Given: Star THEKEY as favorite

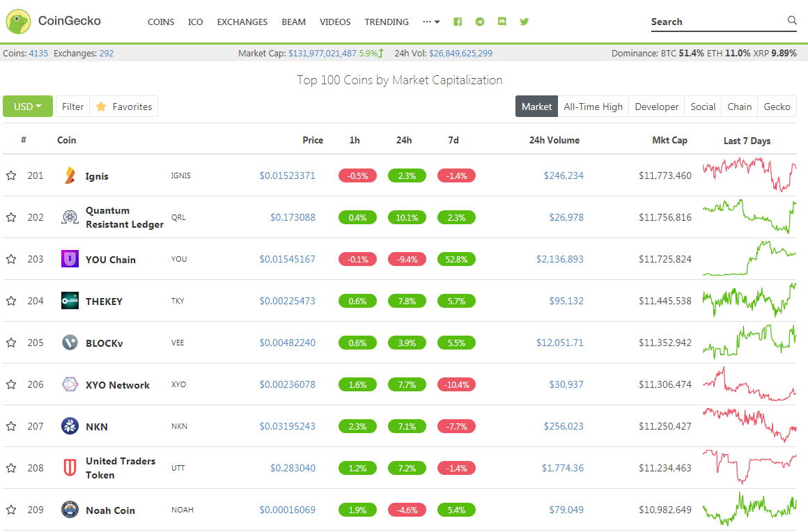Looking at the screenshot, I should (11, 301).
